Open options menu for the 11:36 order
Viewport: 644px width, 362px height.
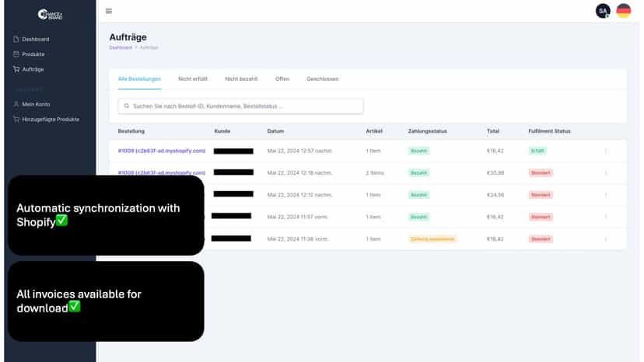(x=606, y=239)
